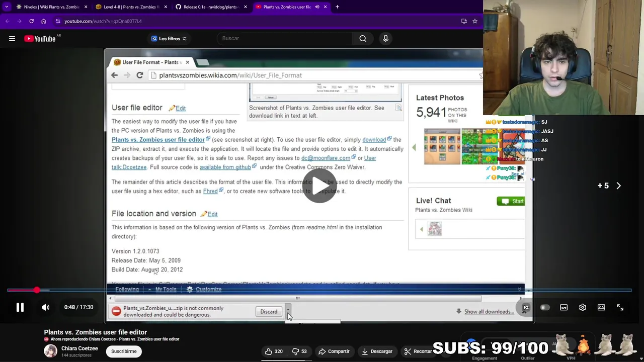Like the video (320)

274,351
